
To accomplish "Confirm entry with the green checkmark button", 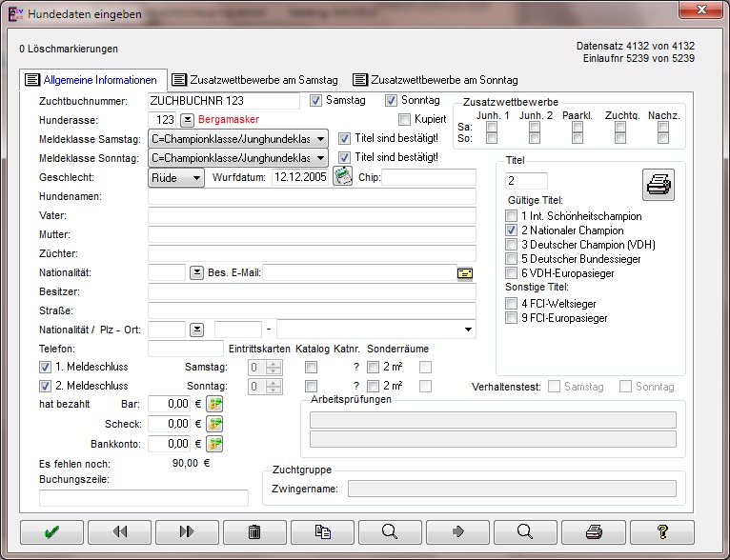I will (51, 532).
